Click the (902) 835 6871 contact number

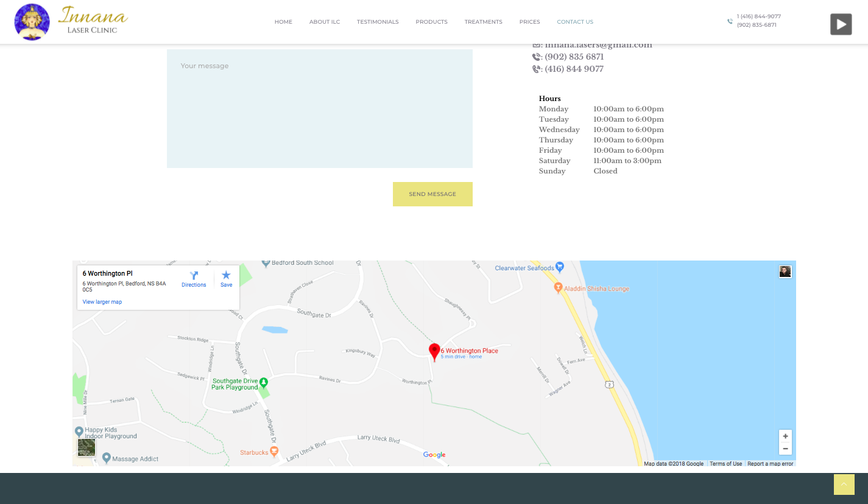(x=574, y=57)
